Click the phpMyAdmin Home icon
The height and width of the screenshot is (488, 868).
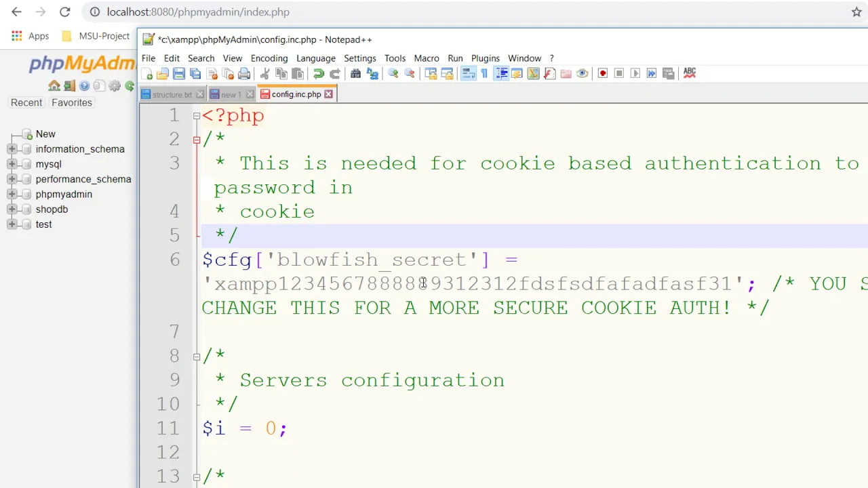(54, 85)
